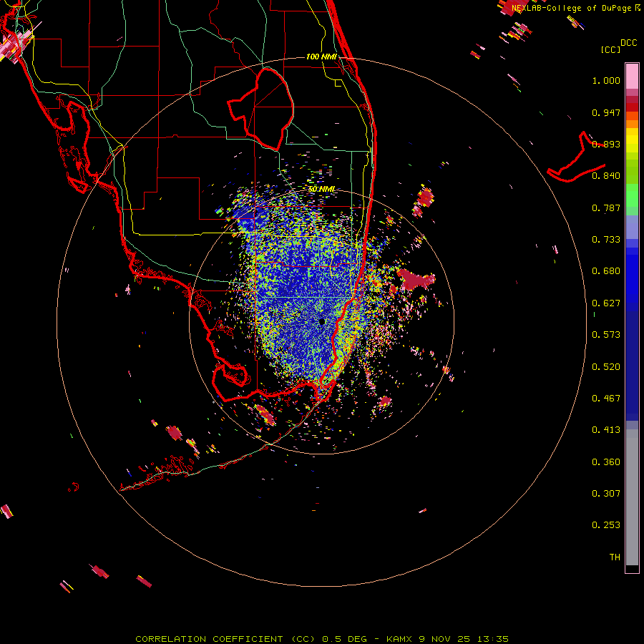Select the 0.680 legend value
This screenshot has height=644, width=644.
[x=606, y=271]
